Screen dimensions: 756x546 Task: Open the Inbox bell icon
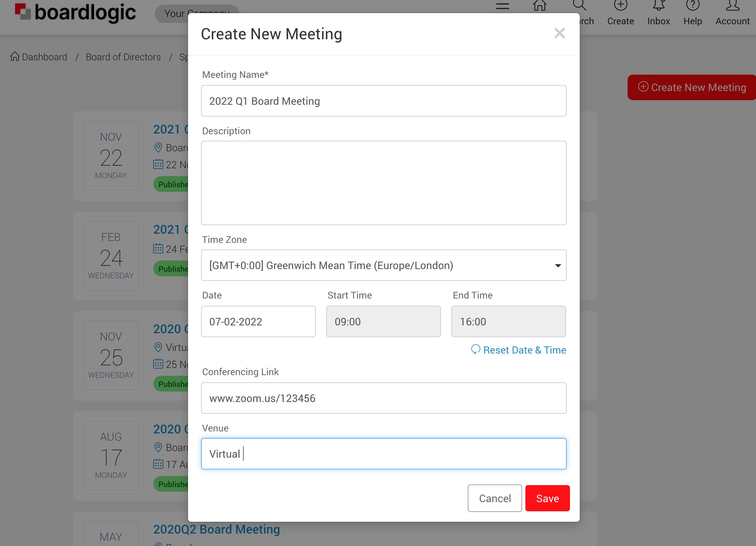(x=658, y=5)
